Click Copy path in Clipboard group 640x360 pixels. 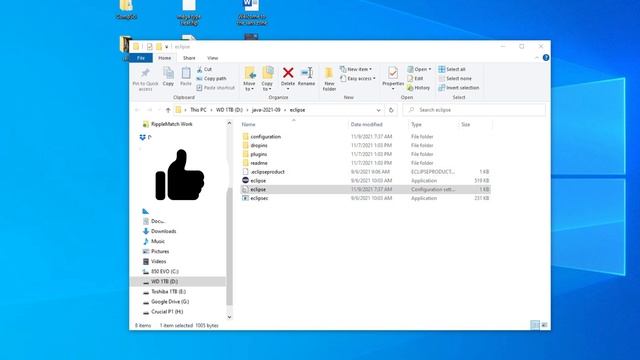pyautogui.click(x=211, y=78)
